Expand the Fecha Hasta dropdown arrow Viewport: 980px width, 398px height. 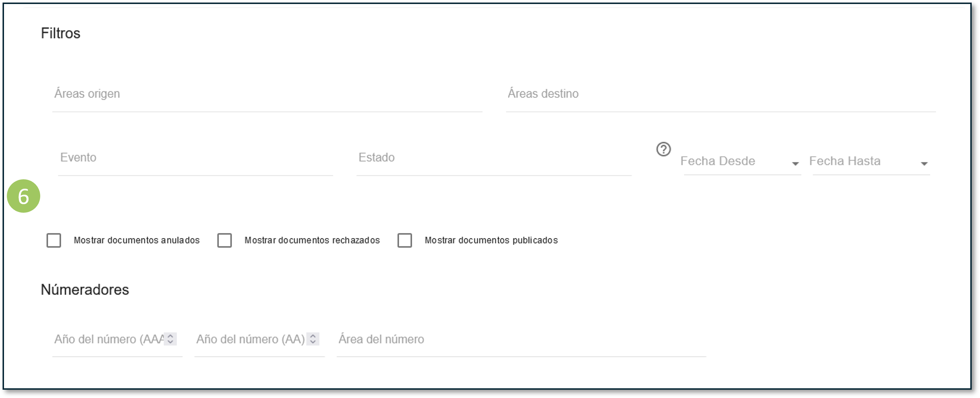pos(924,164)
